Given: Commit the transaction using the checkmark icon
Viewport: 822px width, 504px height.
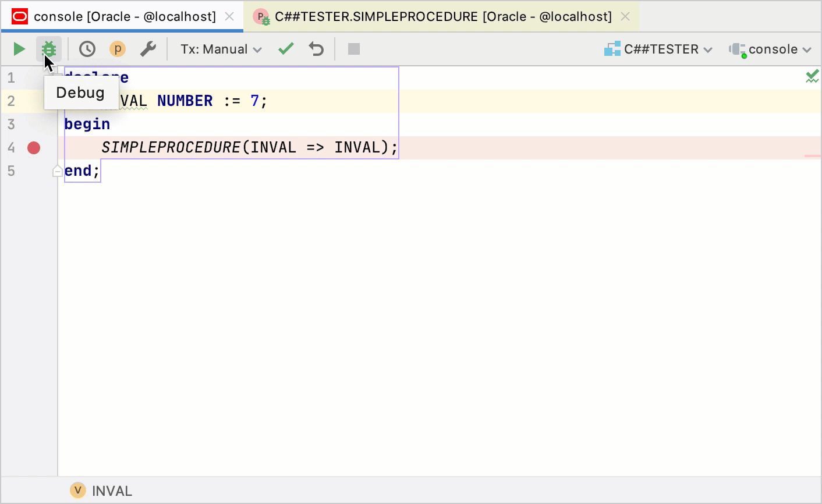Looking at the screenshot, I should coord(285,49).
